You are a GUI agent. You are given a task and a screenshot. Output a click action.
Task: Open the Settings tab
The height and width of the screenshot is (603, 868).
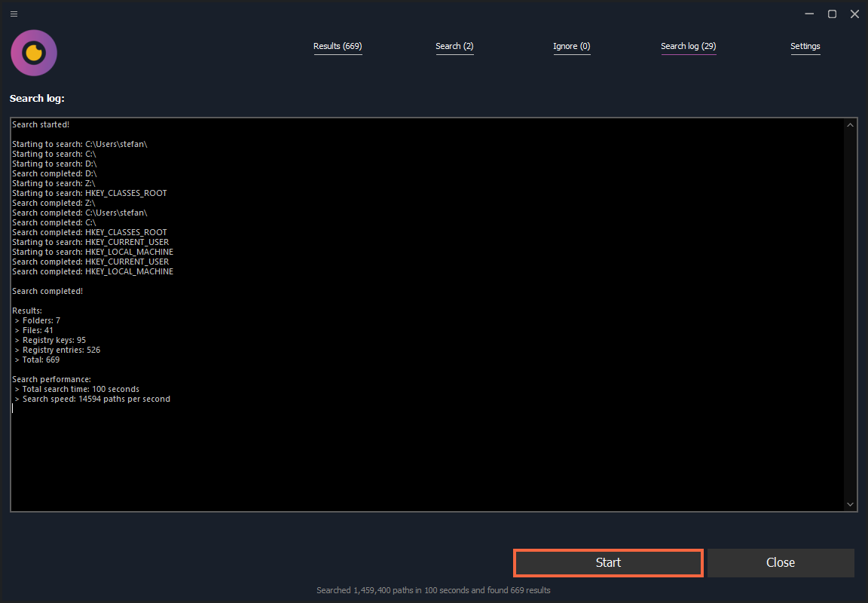click(805, 46)
